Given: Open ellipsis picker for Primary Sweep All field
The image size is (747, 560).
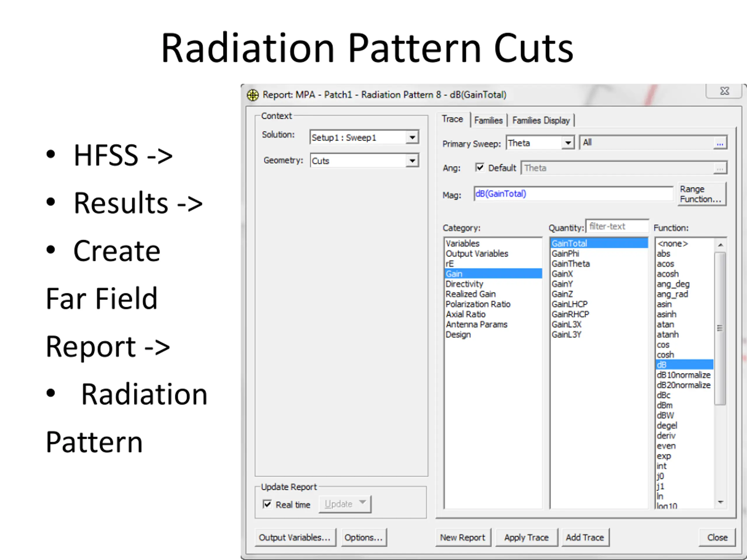Looking at the screenshot, I should coord(720,143).
